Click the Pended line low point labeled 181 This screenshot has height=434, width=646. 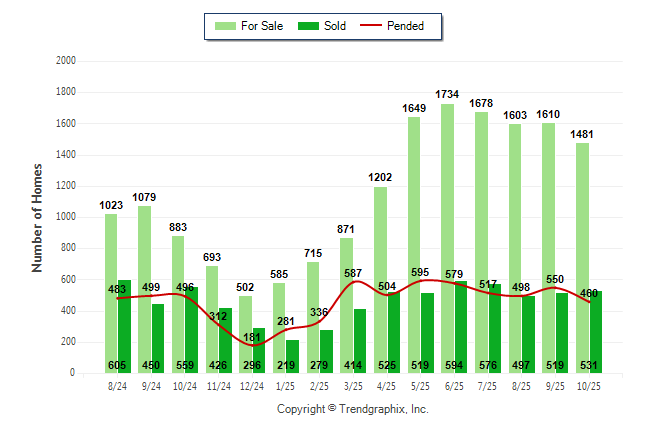pyautogui.click(x=252, y=345)
